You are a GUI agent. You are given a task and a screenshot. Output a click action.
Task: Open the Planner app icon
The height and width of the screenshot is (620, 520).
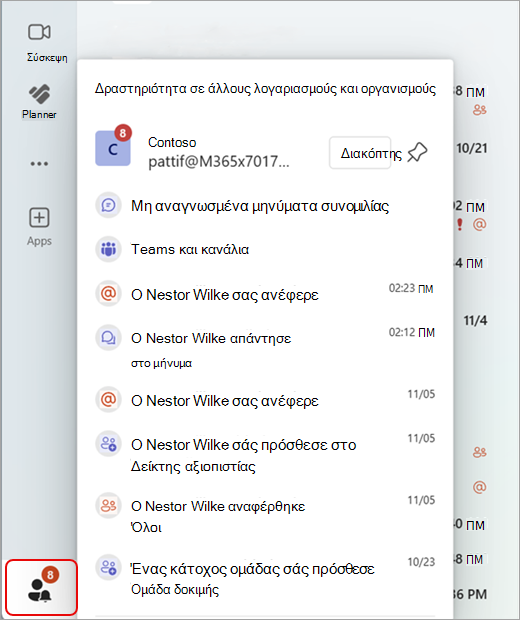pos(39,94)
